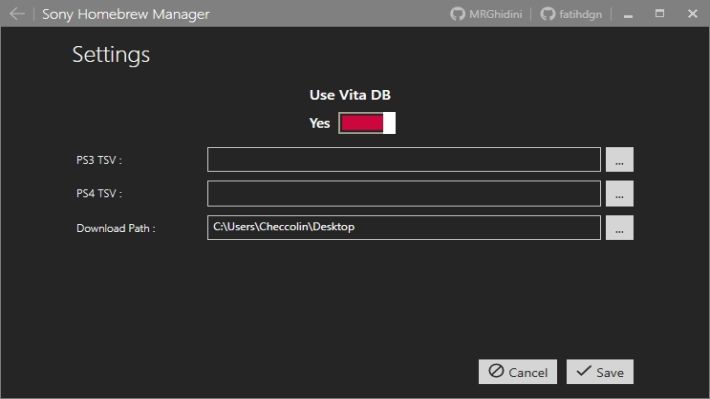Browse for the PS3 TSV file
Viewport: 710px width, 399px height.
(x=619, y=159)
